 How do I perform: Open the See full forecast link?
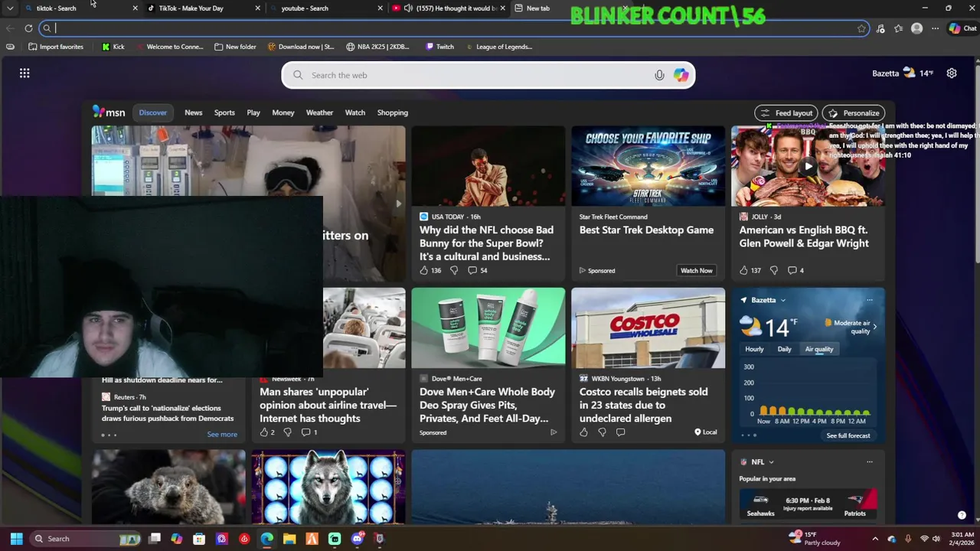(x=848, y=435)
